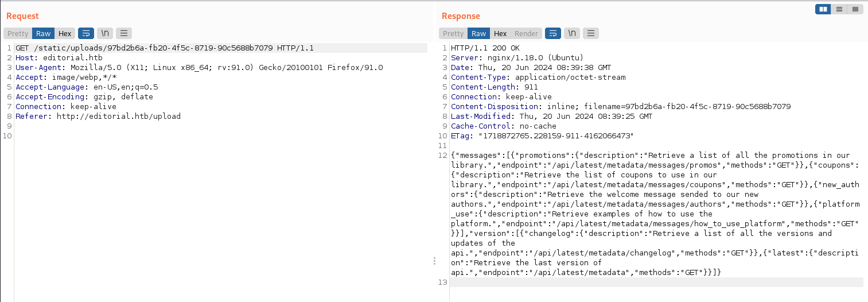868x302 pixels.
Task: Select Raw tab in Response pane
Action: point(479,33)
